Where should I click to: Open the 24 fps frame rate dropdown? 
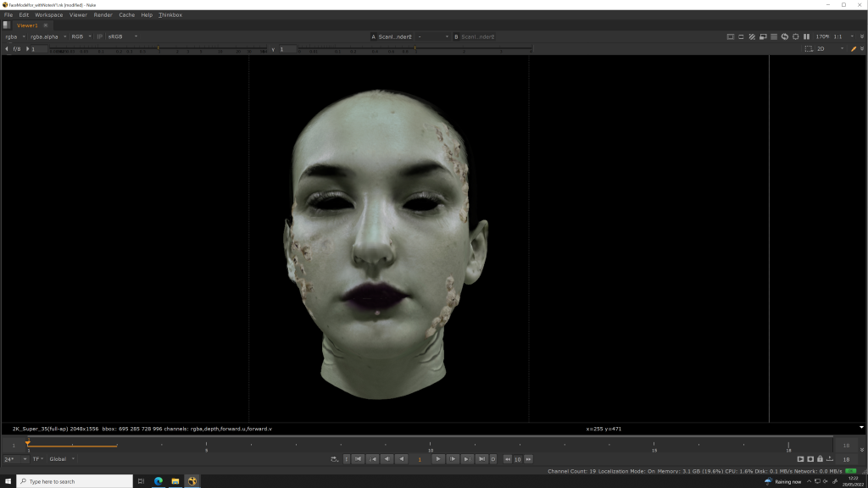tap(15, 459)
